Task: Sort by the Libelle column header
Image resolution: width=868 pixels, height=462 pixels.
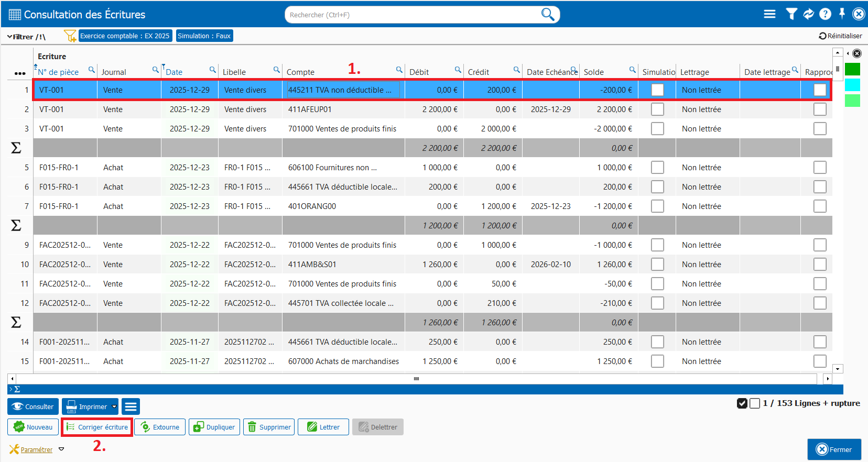Action: [234, 72]
